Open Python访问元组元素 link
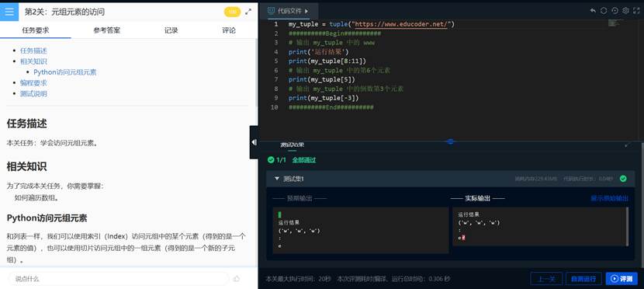644x289 pixels. (65, 72)
